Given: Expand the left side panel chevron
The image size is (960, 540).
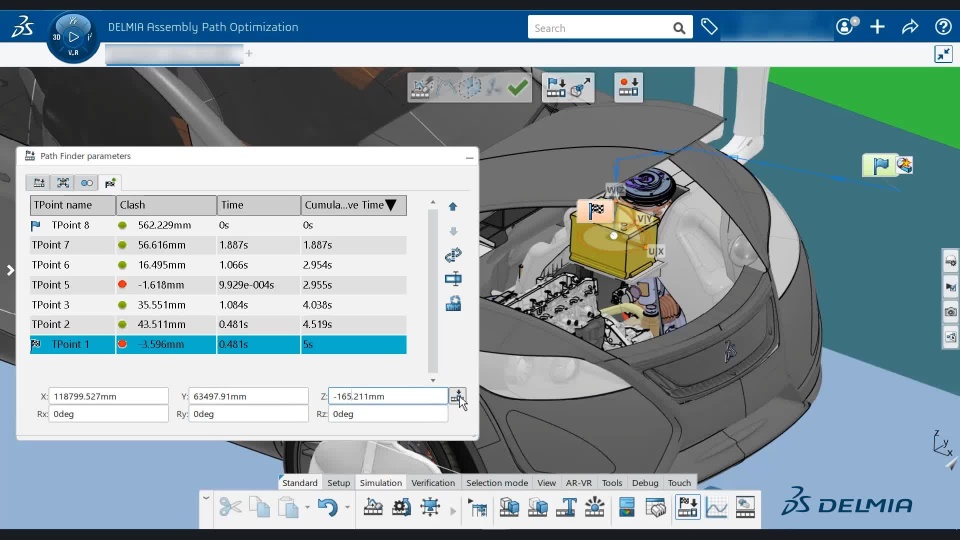Looking at the screenshot, I should [10, 270].
